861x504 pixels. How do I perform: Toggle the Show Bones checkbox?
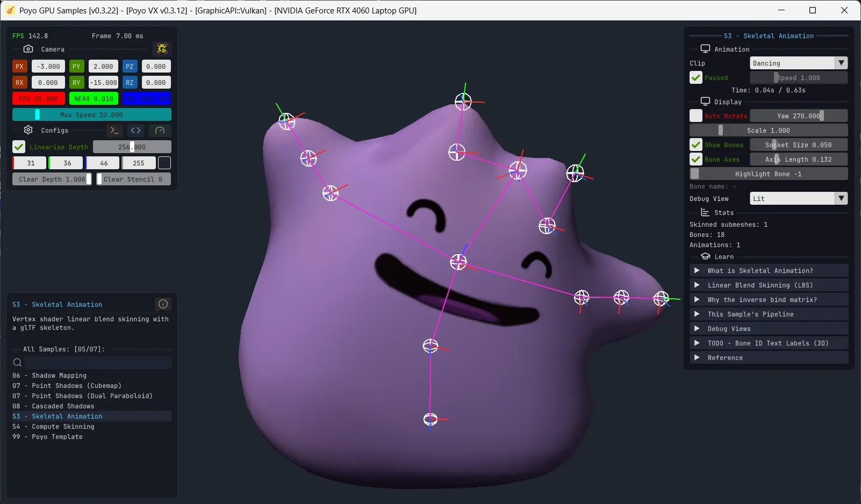696,145
